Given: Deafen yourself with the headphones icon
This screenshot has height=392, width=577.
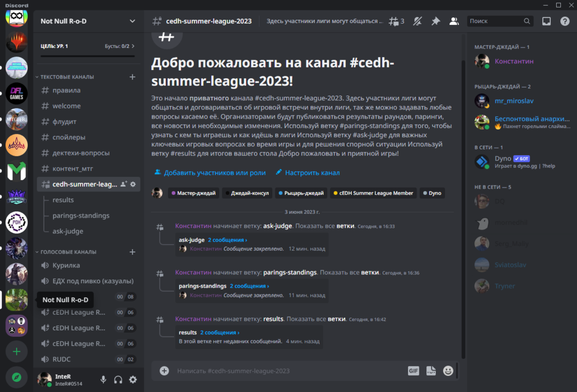Looking at the screenshot, I should pyautogui.click(x=117, y=379).
